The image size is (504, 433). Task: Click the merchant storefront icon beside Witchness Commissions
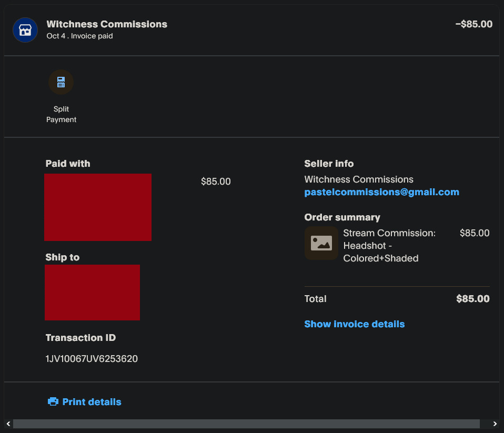coord(25,30)
